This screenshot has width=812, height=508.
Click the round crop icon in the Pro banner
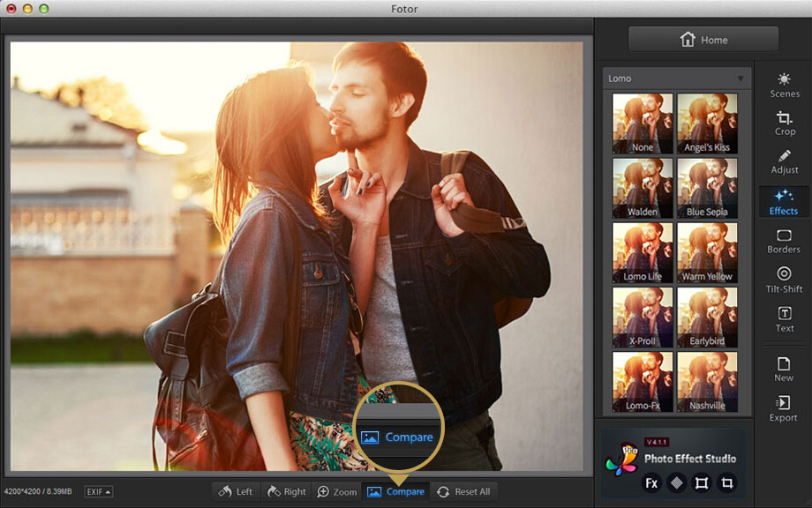coord(726,482)
